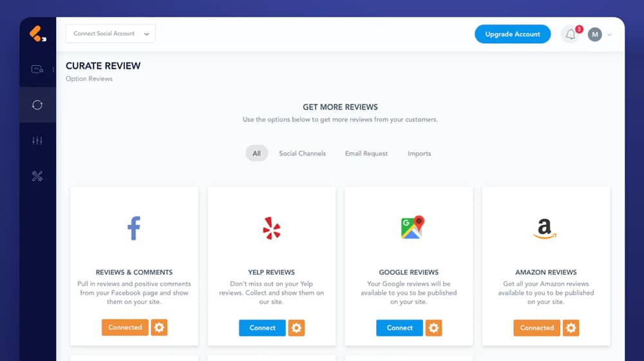Viewport: 644px width, 361px height.
Task: Click REVIEWS & COMMENTS card title
Action: (135, 272)
